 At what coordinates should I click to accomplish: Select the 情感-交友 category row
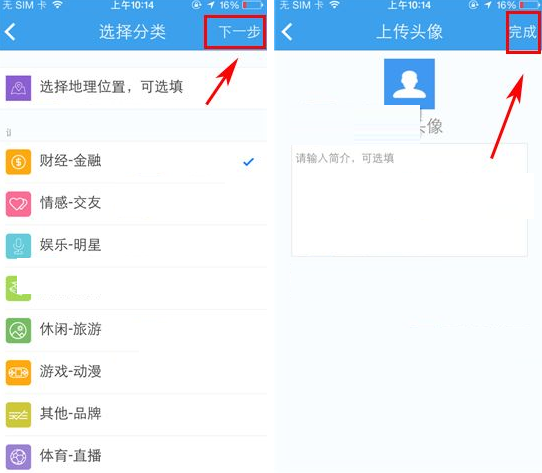pos(133,204)
